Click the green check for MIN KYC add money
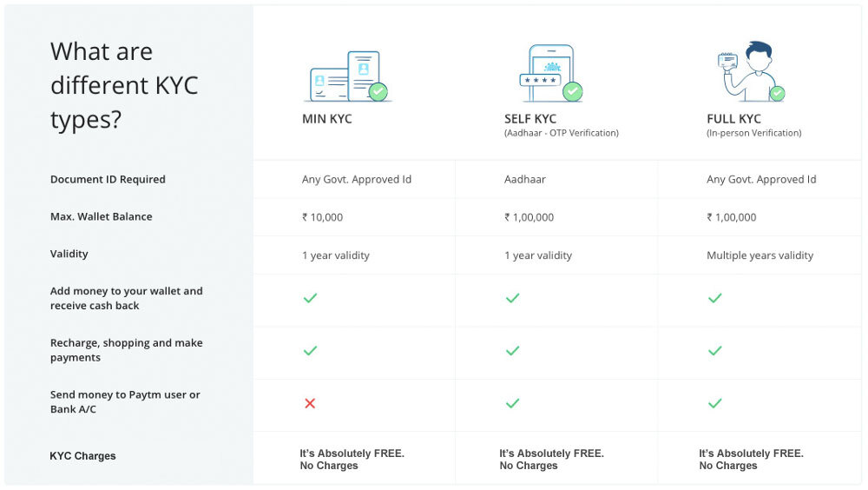This screenshot has width=868, height=490. tap(310, 298)
